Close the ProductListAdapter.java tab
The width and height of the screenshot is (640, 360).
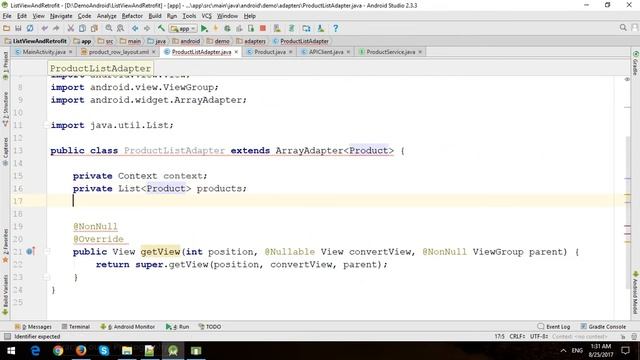pyautogui.click(x=236, y=52)
